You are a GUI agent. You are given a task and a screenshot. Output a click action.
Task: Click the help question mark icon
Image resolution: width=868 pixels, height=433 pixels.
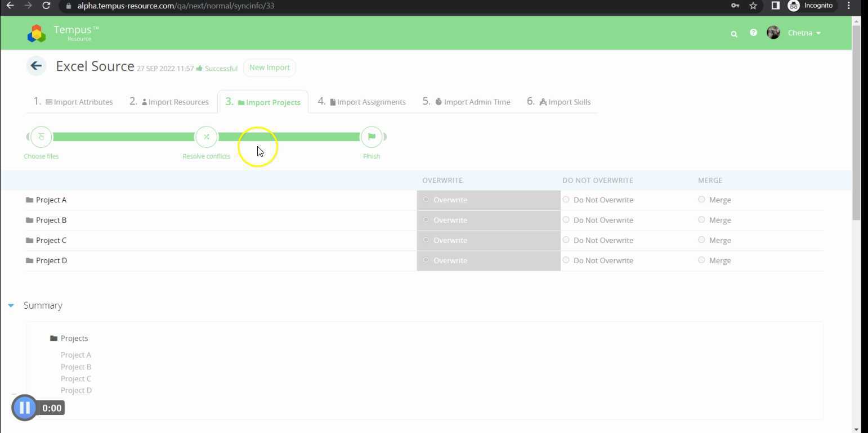753,33
